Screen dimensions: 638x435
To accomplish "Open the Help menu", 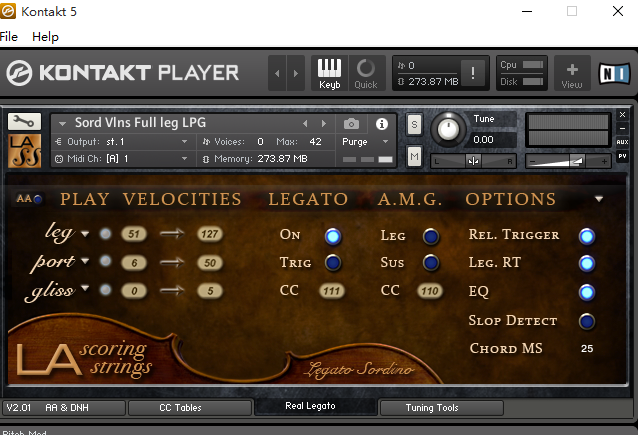I will coord(45,37).
